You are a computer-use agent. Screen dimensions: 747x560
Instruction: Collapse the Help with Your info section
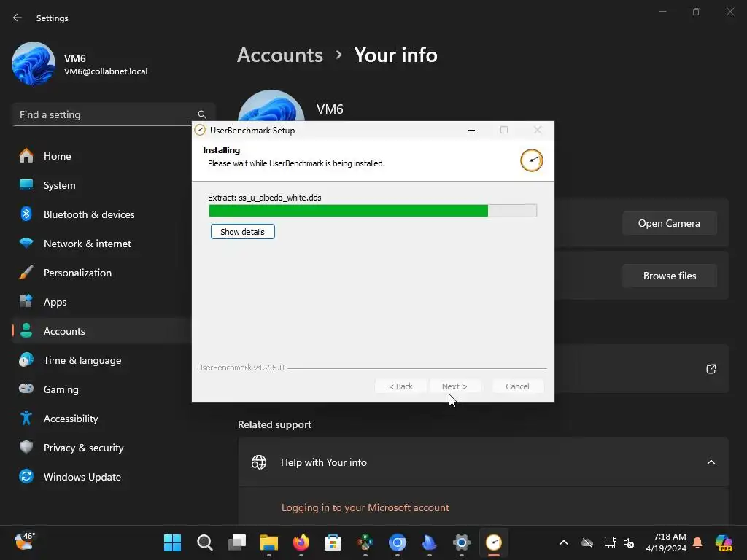tap(711, 462)
